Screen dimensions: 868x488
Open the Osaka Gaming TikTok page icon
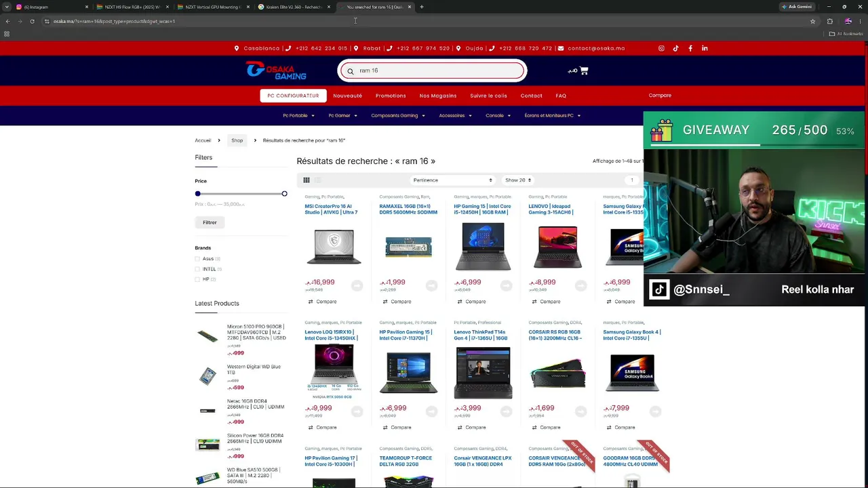[675, 48]
